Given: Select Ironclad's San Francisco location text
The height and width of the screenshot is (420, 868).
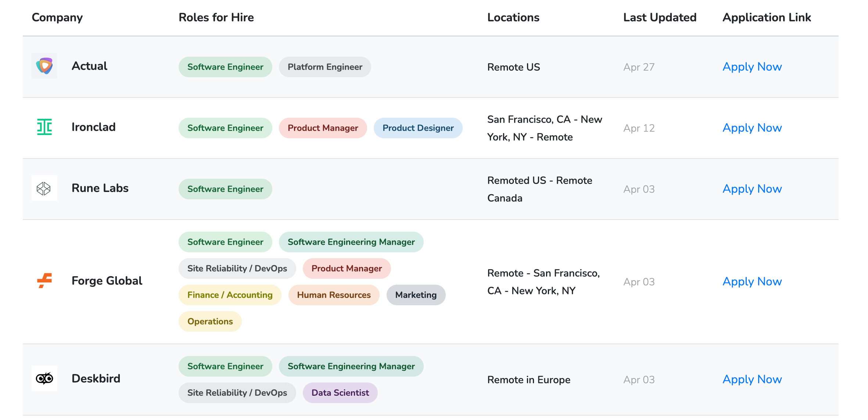Looking at the screenshot, I should click(x=545, y=128).
